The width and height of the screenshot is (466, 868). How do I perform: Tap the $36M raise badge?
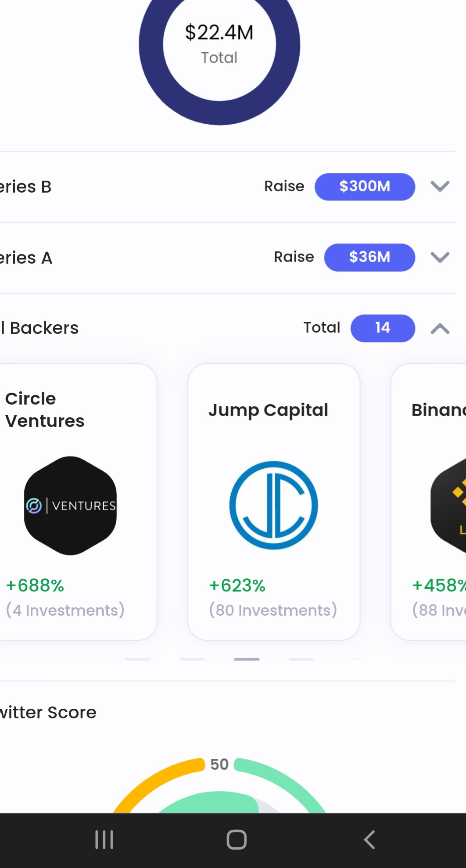pos(369,257)
